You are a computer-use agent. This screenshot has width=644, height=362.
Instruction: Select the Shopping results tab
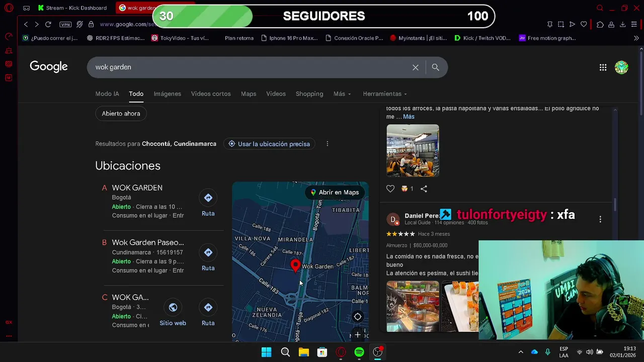click(x=309, y=94)
